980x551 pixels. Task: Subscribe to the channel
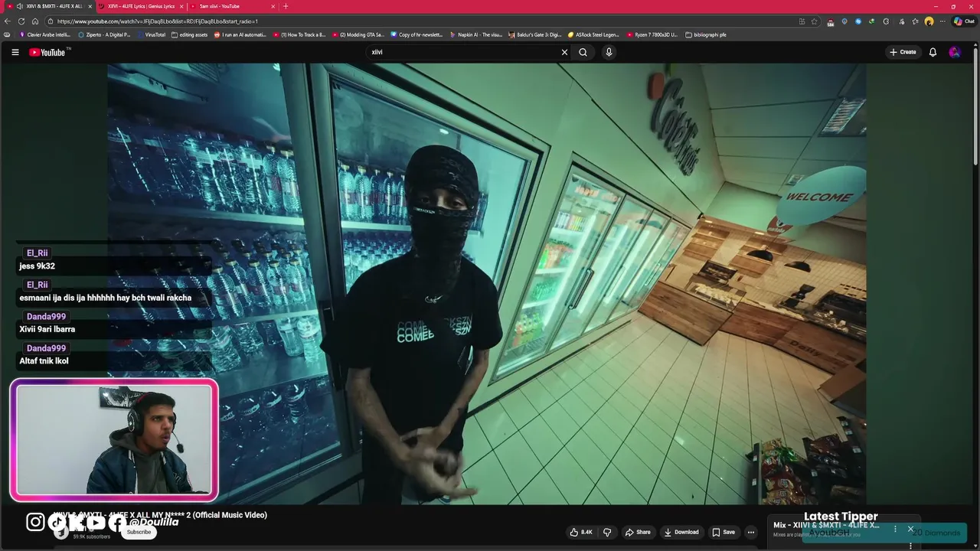pyautogui.click(x=139, y=532)
